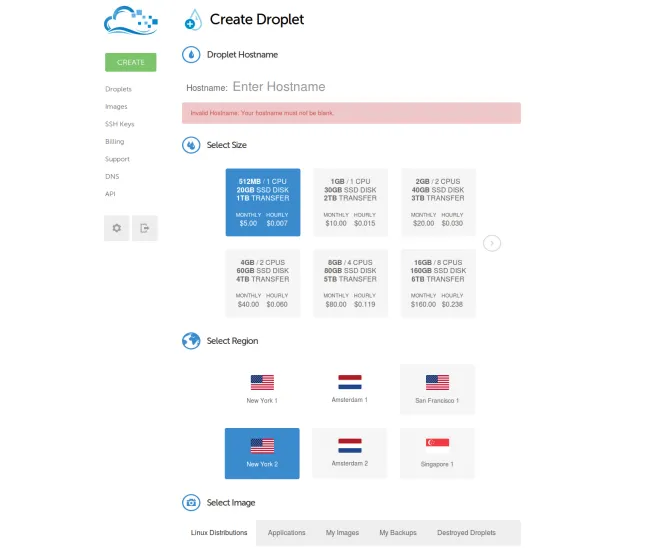Click the Amsterdam 1 Netherlands flag
This screenshot has width=650, height=550.
(350, 382)
